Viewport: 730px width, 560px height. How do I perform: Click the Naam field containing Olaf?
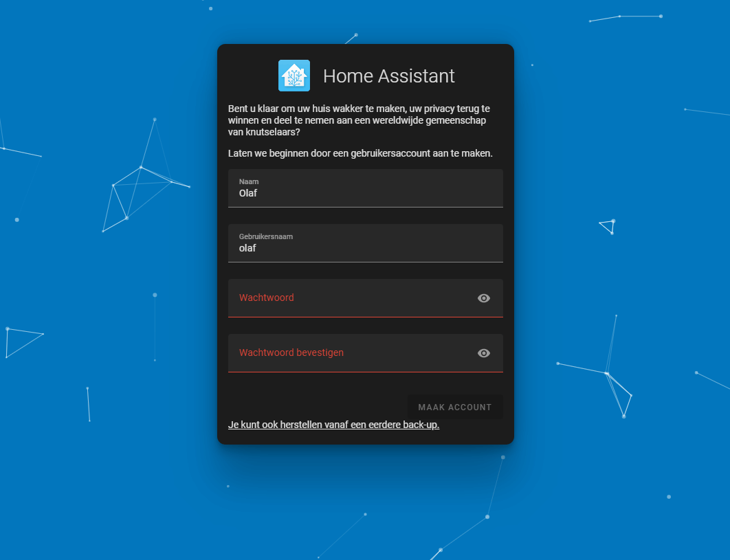344,188
